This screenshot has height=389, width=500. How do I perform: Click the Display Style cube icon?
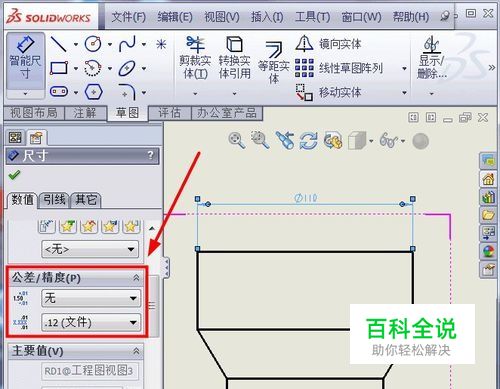(357, 140)
